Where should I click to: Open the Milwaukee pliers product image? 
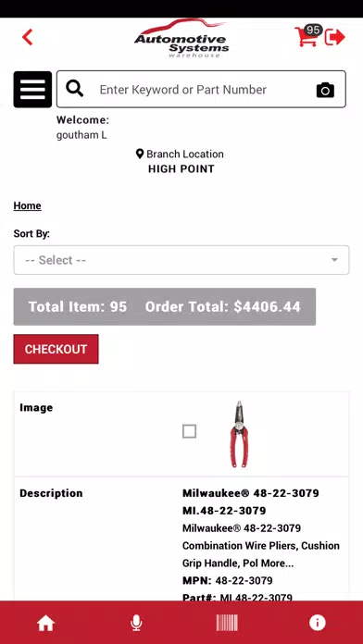coord(239,434)
